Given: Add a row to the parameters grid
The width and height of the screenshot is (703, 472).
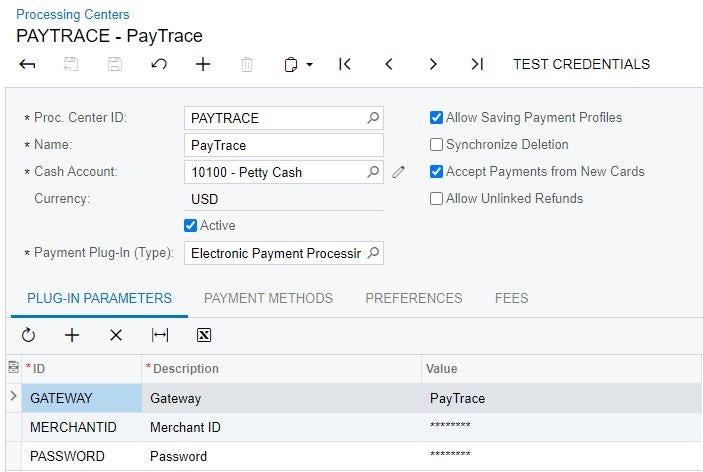Looking at the screenshot, I should tap(72, 335).
